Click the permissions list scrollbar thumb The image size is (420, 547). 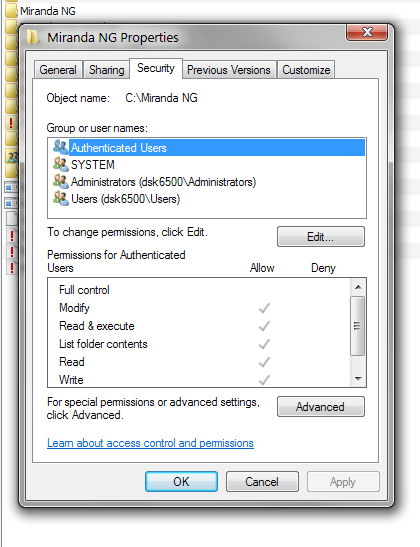[358, 326]
